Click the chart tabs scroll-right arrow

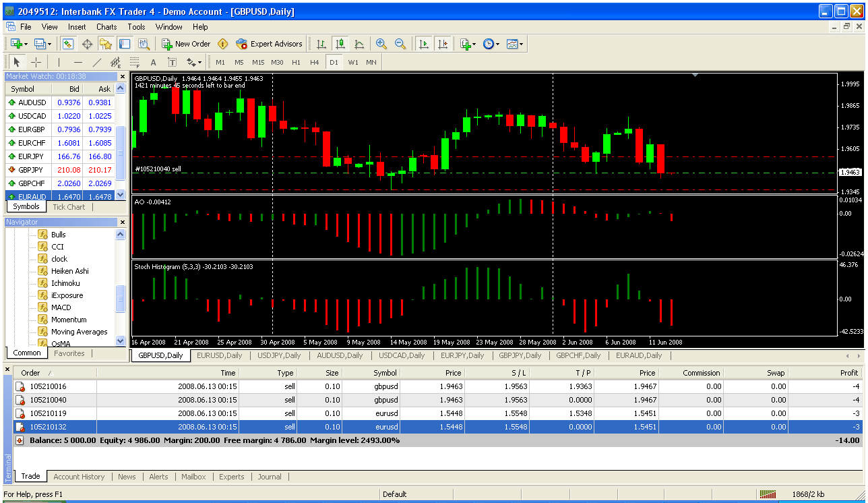(858, 355)
